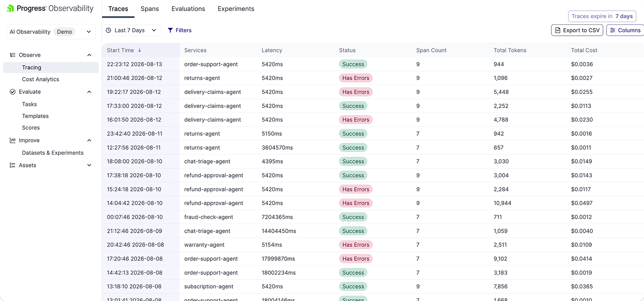Click delivery-claims-agent in the 16:01:50 row

(213, 120)
